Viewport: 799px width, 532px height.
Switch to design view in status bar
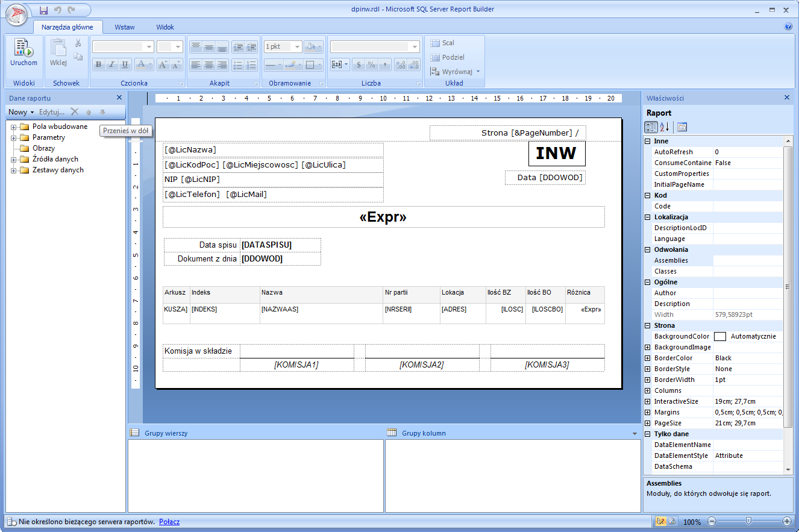[x=660, y=521]
